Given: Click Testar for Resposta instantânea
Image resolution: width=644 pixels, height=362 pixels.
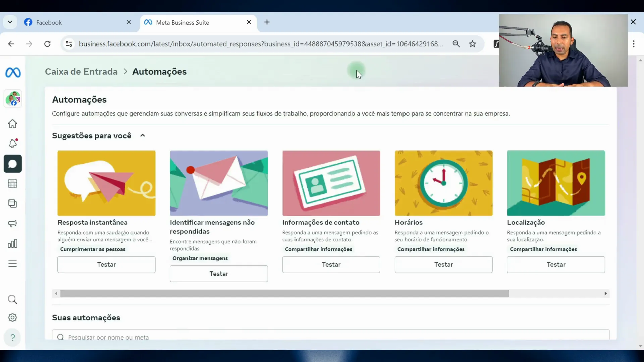Looking at the screenshot, I should [x=106, y=264].
